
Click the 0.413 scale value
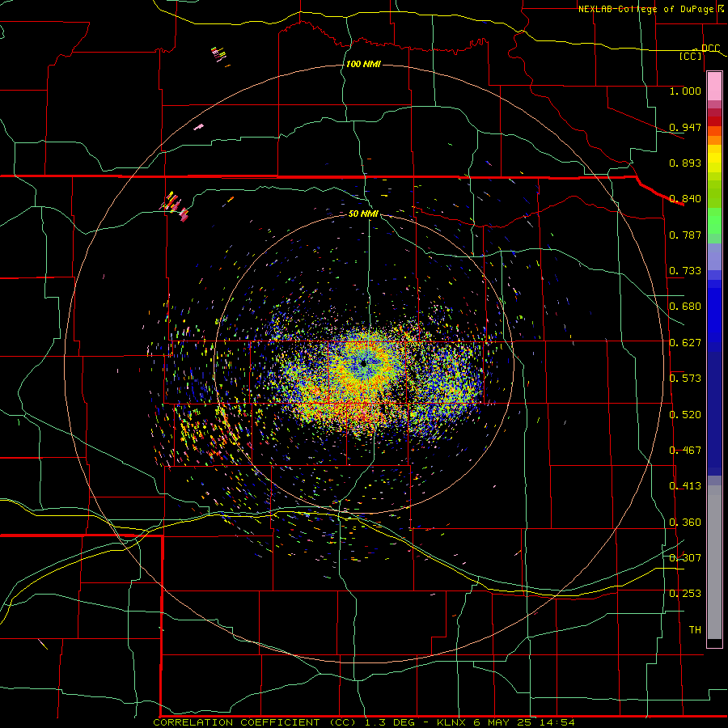coord(685,486)
